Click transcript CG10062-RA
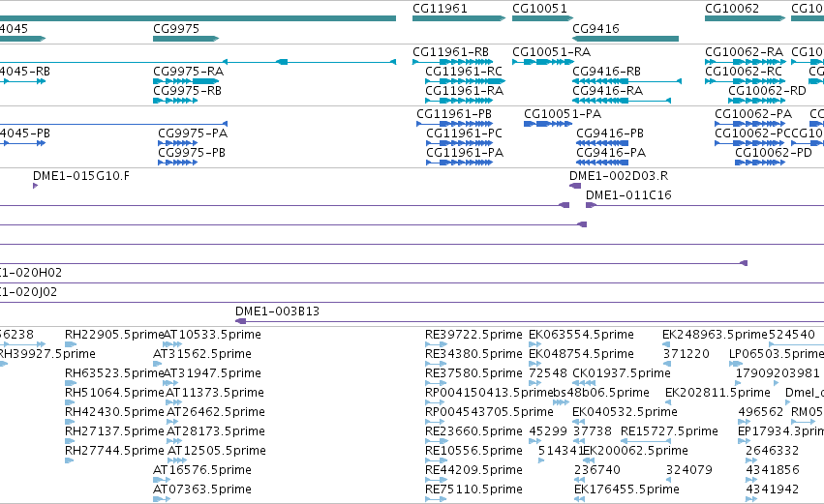The image size is (824, 504). (746, 62)
